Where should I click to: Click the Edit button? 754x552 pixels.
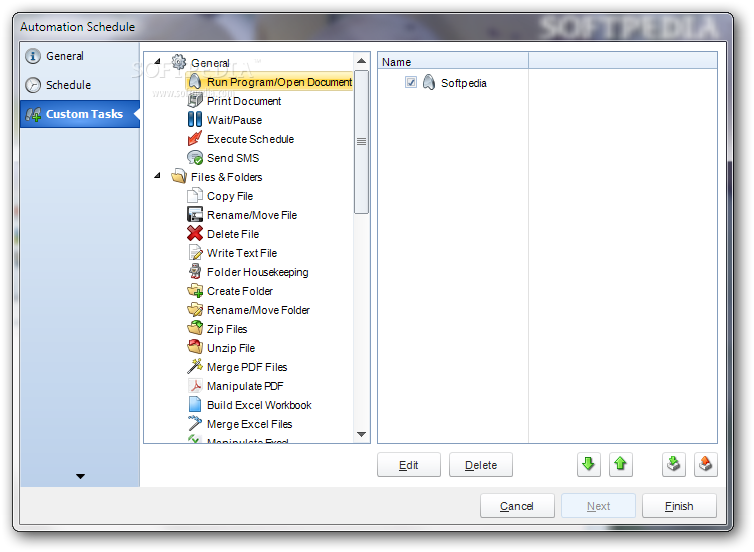point(409,464)
